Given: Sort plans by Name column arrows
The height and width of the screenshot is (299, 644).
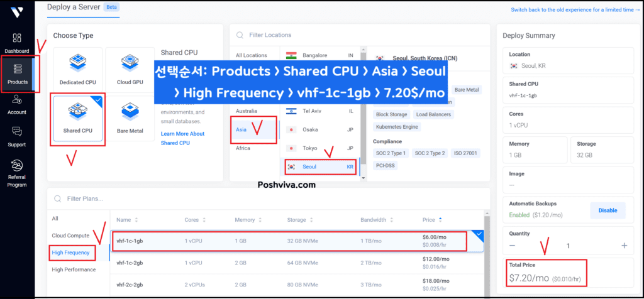Looking at the screenshot, I should pyautogui.click(x=136, y=220).
